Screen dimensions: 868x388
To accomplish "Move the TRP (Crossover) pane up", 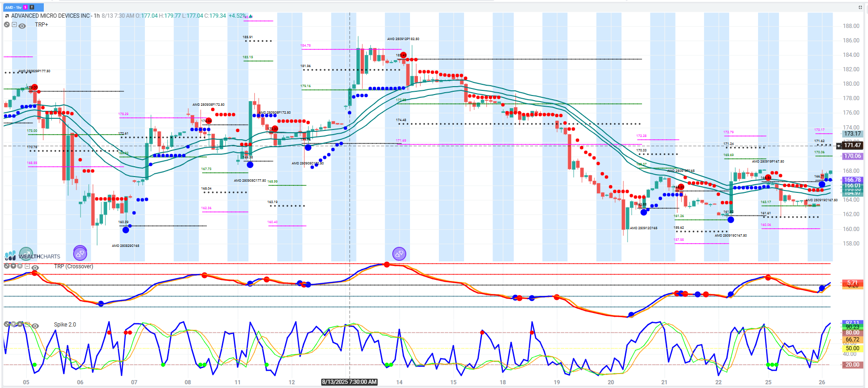I will tap(20, 266).
